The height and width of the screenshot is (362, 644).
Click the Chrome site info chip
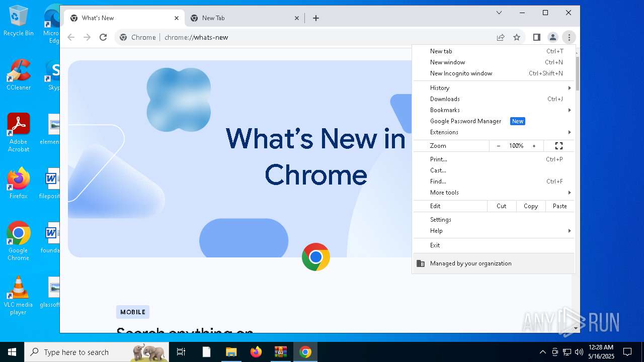tap(138, 37)
